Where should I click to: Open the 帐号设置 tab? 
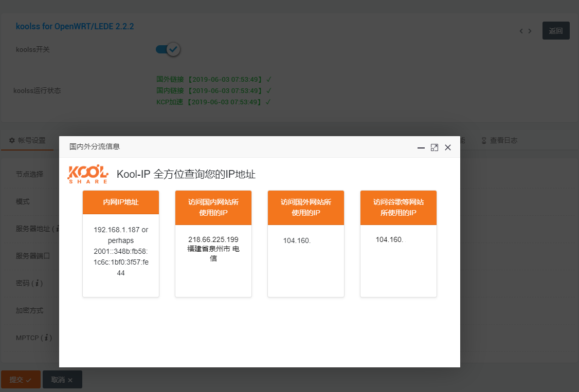point(27,140)
